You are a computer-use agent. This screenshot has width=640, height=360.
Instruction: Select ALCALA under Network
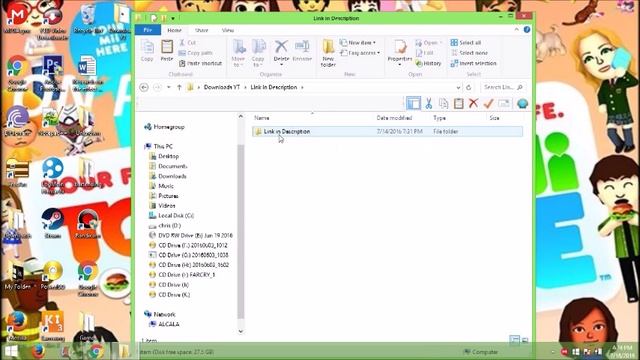(x=164, y=324)
